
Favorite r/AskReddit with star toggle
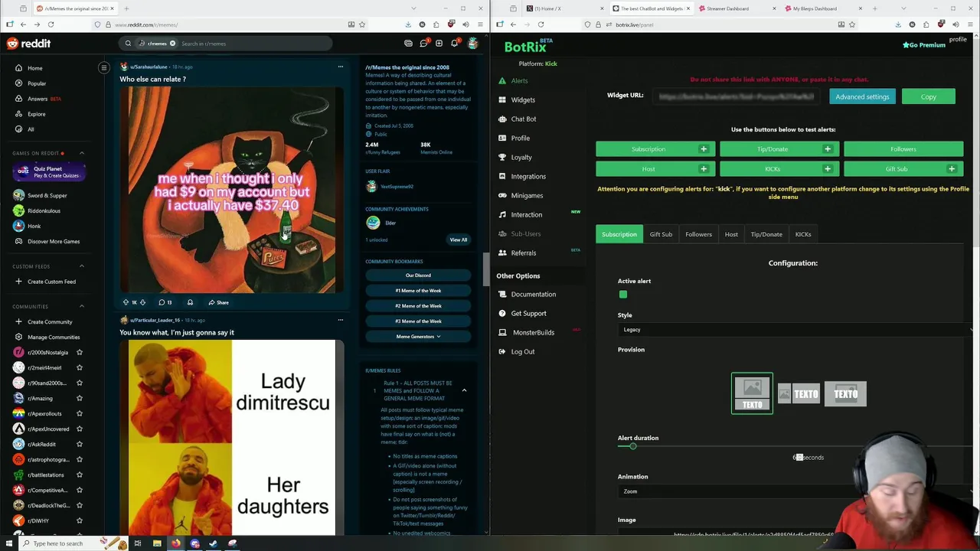(79, 444)
